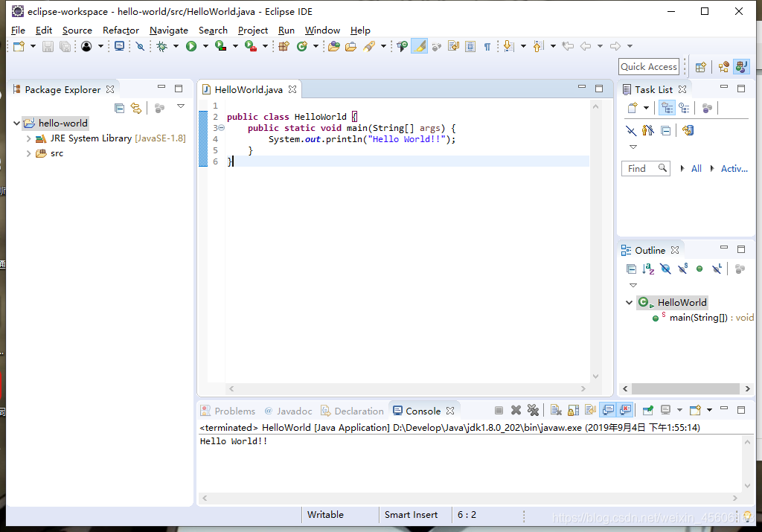Click the Save All toolbar icon
The image size is (762, 532).
click(65, 46)
